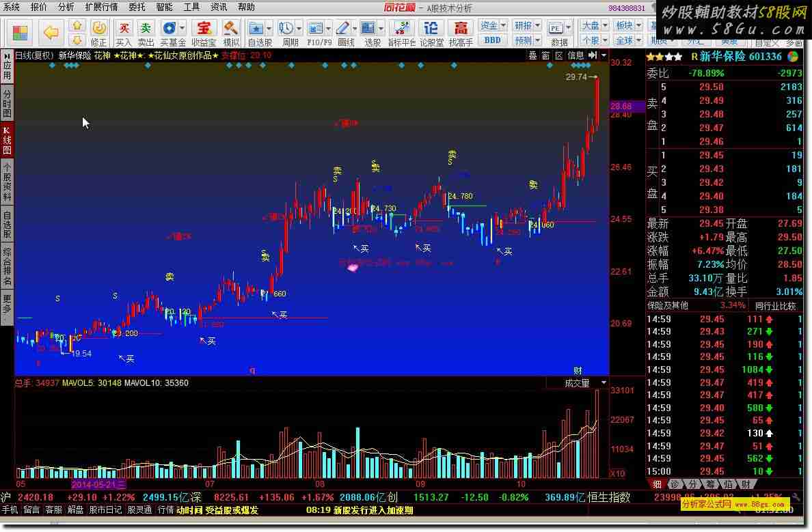
Task: Expand the 自选股 dropdown arrow
Action: point(269,29)
